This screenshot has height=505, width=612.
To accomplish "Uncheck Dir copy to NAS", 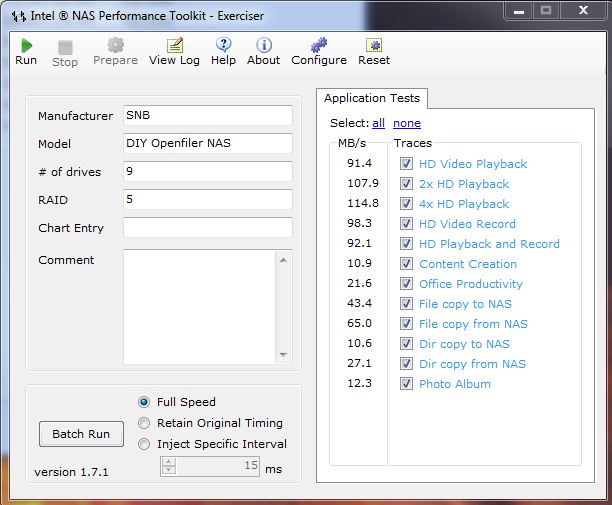I will (406, 343).
